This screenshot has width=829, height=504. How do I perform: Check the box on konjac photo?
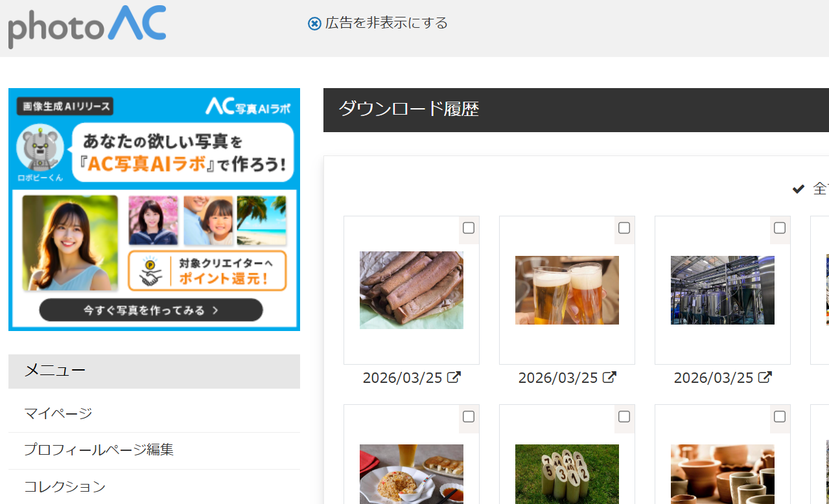click(469, 228)
